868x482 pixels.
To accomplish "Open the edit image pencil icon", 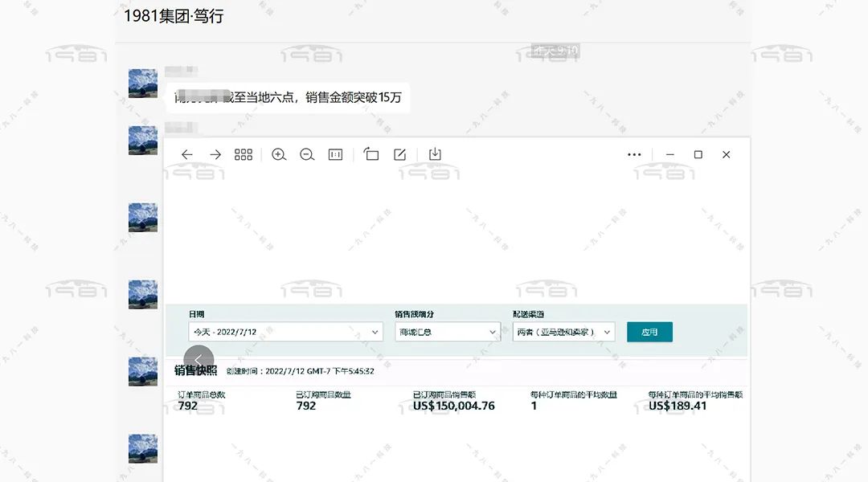I will point(399,154).
